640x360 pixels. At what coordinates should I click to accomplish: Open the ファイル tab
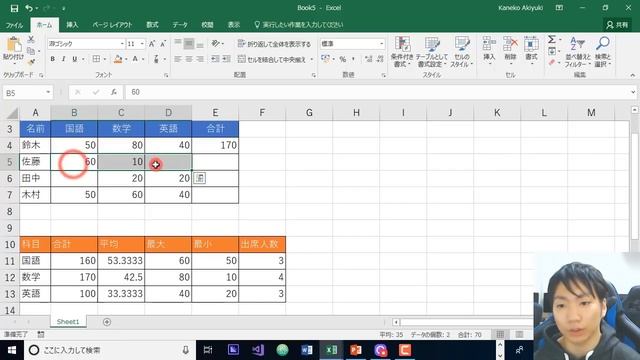(x=14, y=25)
